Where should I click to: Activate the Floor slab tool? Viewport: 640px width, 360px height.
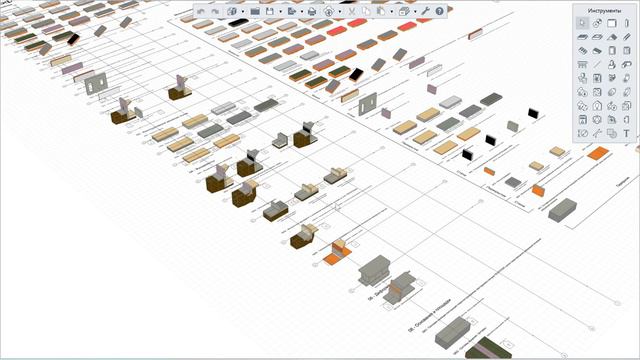tap(582, 37)
